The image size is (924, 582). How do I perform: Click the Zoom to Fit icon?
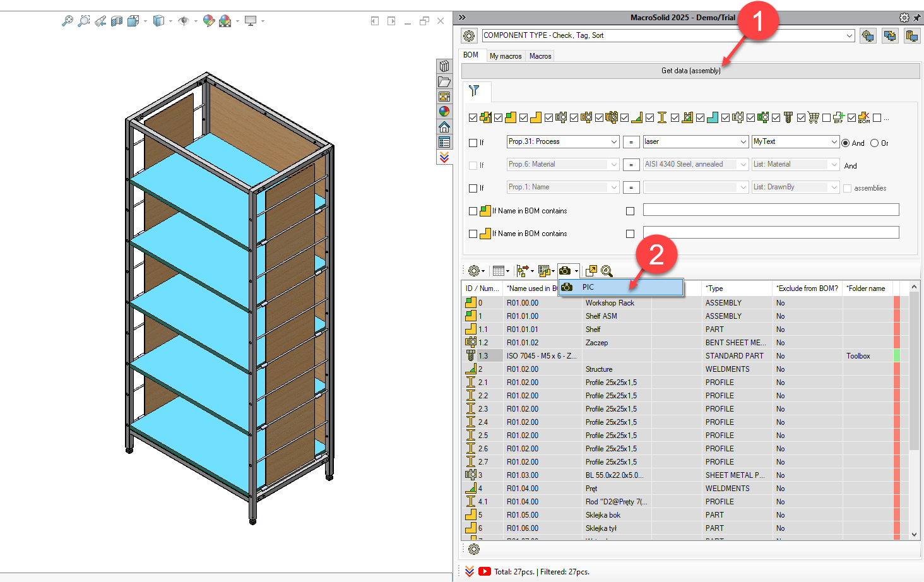[67, 21]
